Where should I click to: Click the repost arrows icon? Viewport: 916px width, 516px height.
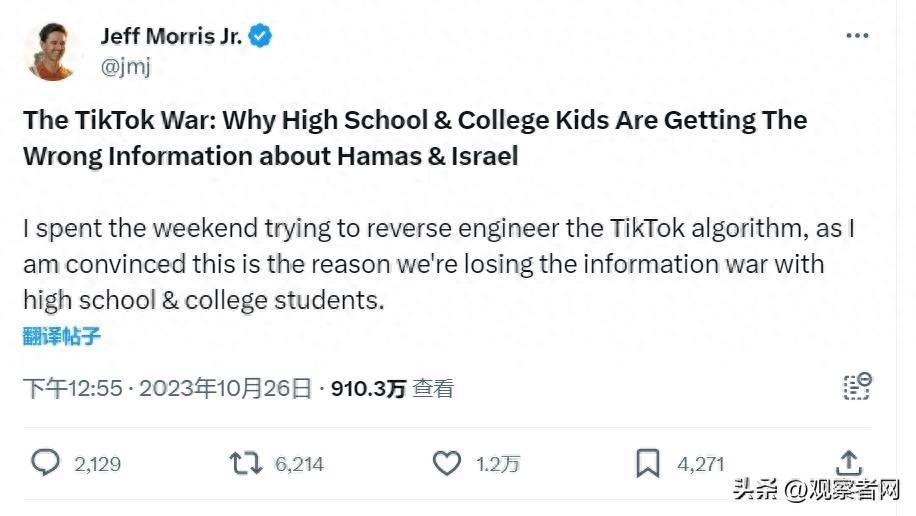coord(244,463)
